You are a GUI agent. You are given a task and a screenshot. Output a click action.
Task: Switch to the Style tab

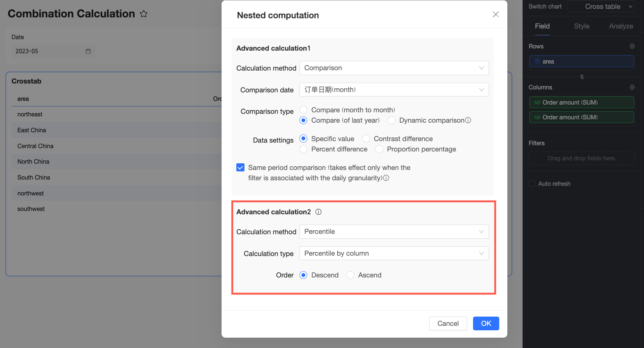click(x=582, y=26)
